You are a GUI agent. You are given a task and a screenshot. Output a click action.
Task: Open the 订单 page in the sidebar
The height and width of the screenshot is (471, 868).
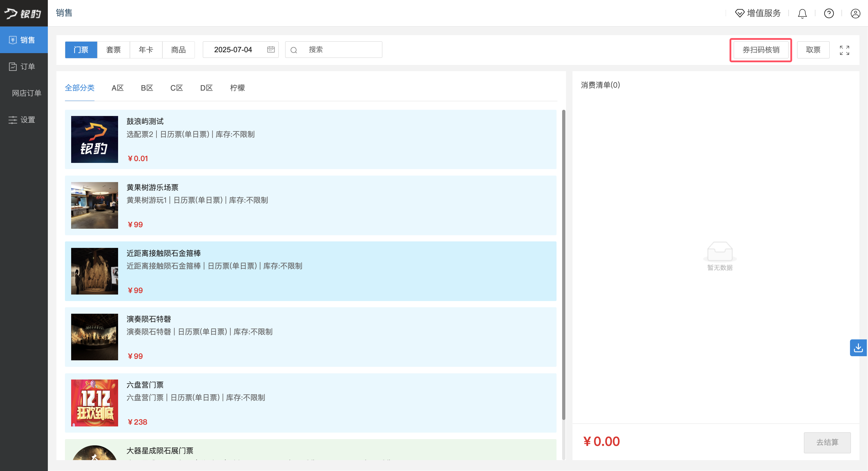tap(24, 66)
